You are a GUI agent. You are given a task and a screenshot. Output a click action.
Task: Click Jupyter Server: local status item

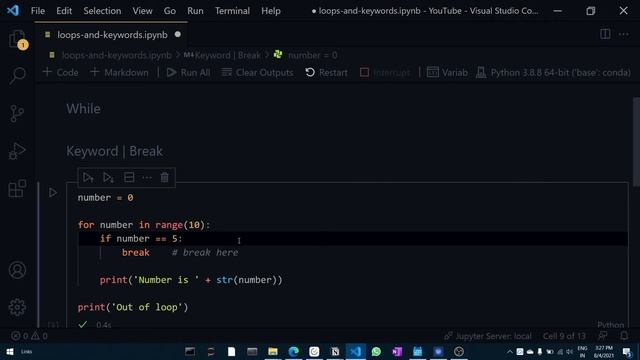488,336
